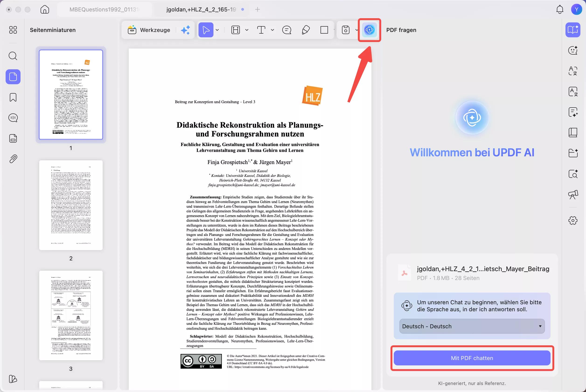Open the attachments panel
This screenshot has width=586, height=392.
click(13, 158)
